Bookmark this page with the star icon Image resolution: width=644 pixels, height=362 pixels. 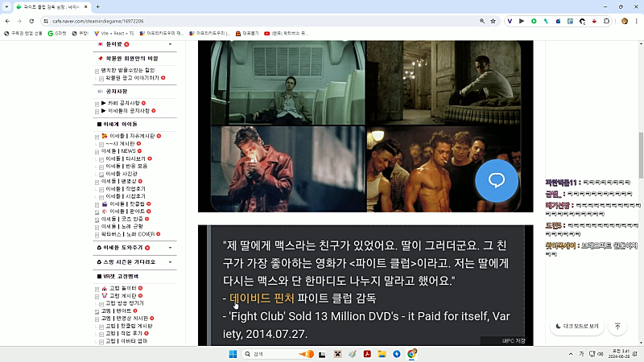[x=493, y=21]
